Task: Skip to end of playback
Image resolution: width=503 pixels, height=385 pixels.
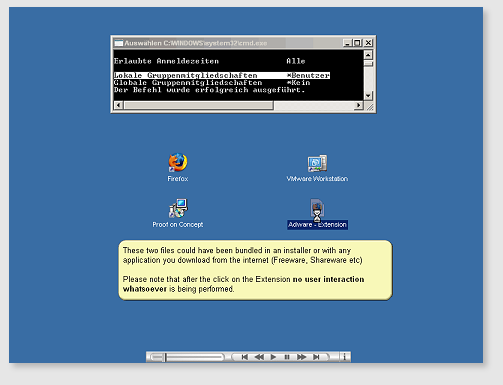Action: point(316,357)
